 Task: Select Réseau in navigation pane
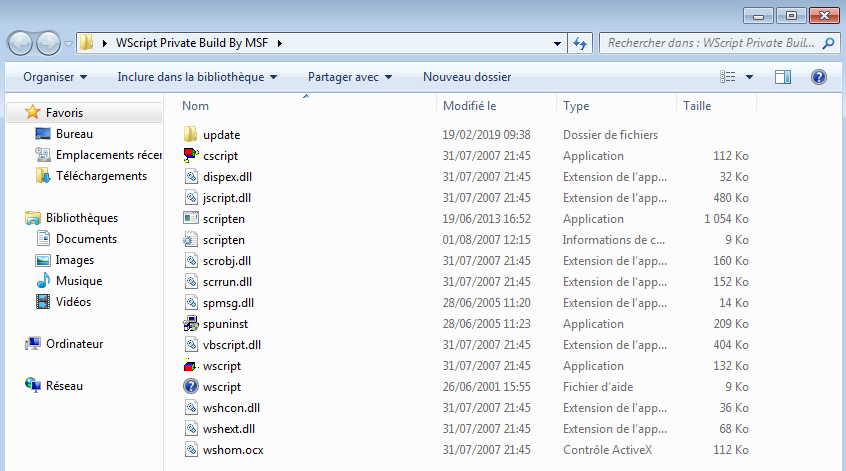point(64,386)
